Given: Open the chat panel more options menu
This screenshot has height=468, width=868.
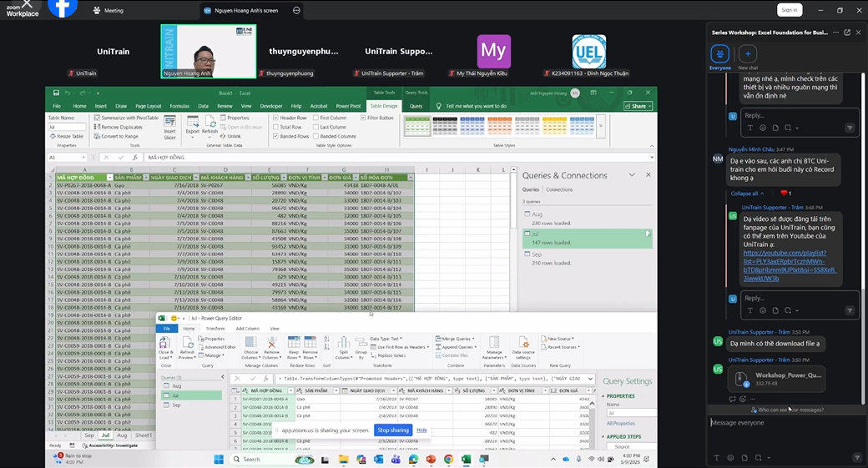Looking at the screenshot, I should (836, 33).
